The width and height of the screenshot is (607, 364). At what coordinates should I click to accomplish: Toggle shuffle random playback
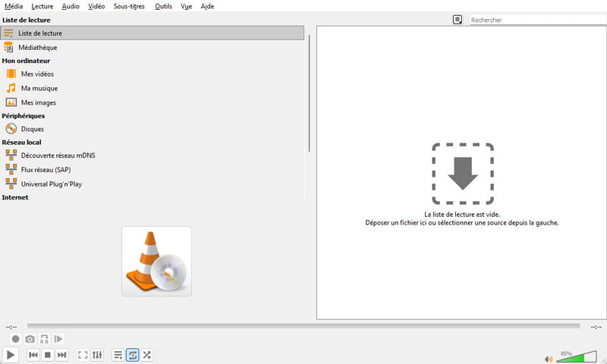(x=146, y=355)
